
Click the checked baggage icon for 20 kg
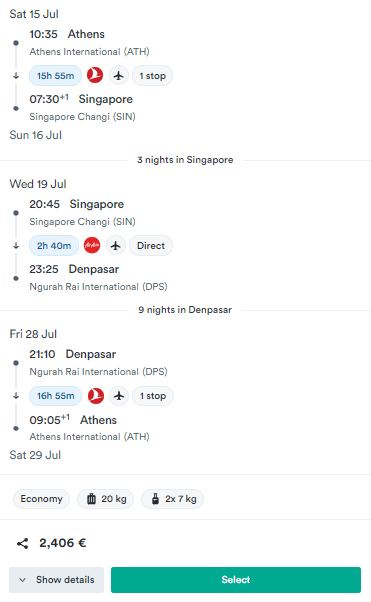[x=91, y=499]
